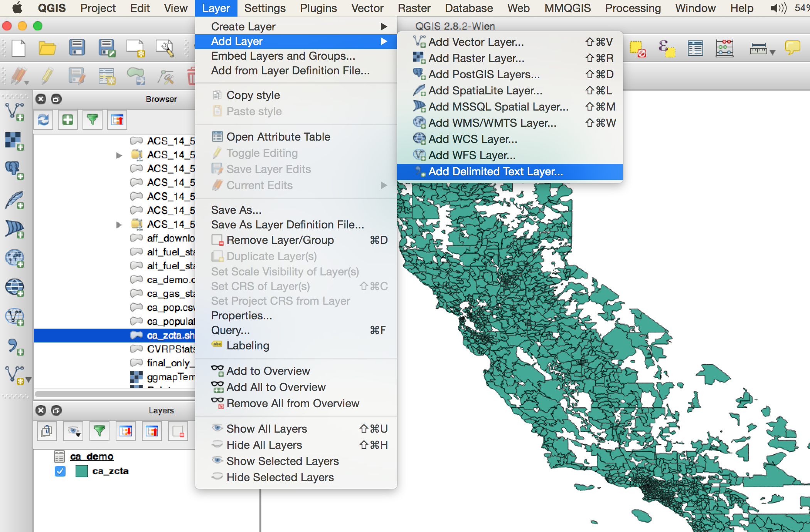The image size is (810, 532).
Task: Select Embed Layers and Groups menu entry
Action: coord(296,56)
